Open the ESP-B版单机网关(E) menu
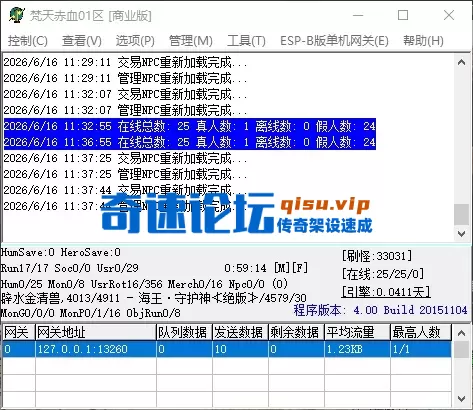473x410 pixels. pos(334,41)
